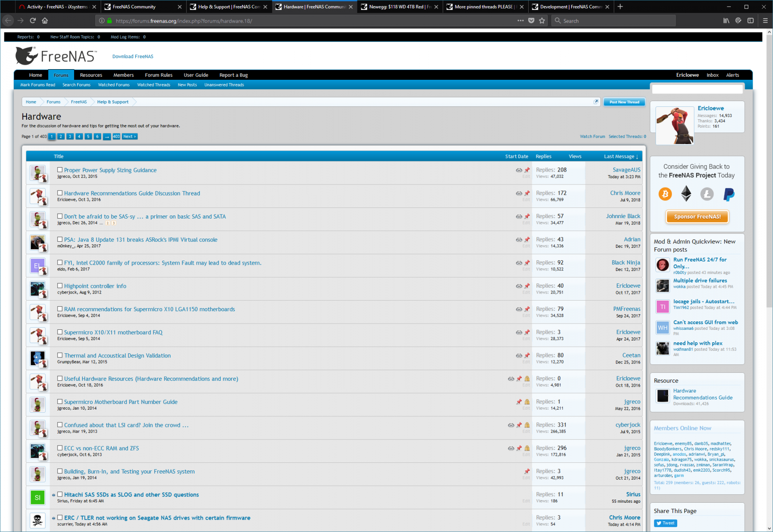The image size is (773, 532).
Task: Click the Ethereum donation icon
Action: [x=686, y=194]
